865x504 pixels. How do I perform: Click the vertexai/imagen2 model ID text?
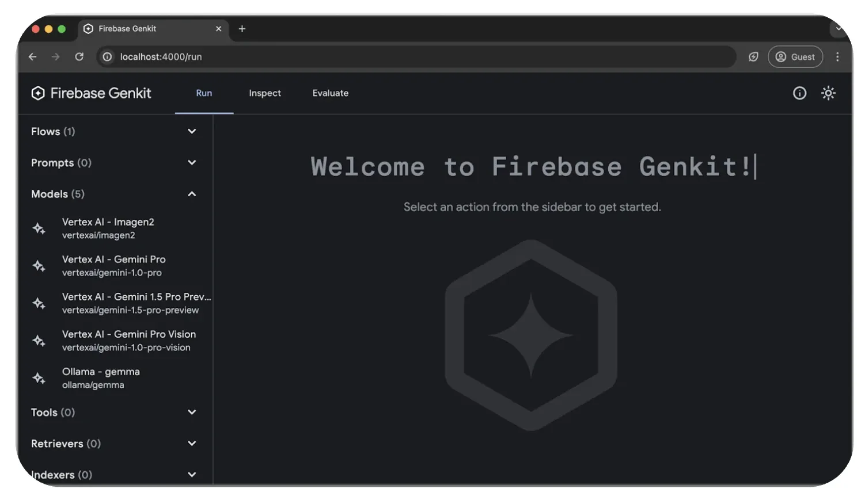98,235
